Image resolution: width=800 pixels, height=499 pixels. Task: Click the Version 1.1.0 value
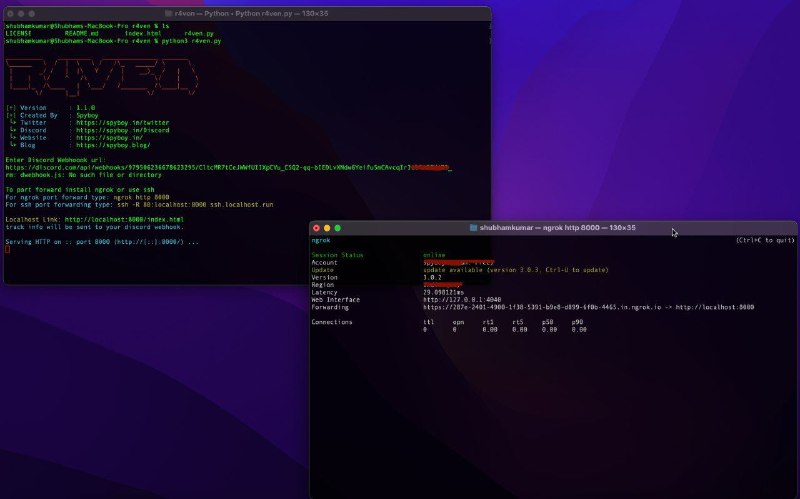point(85,108)
